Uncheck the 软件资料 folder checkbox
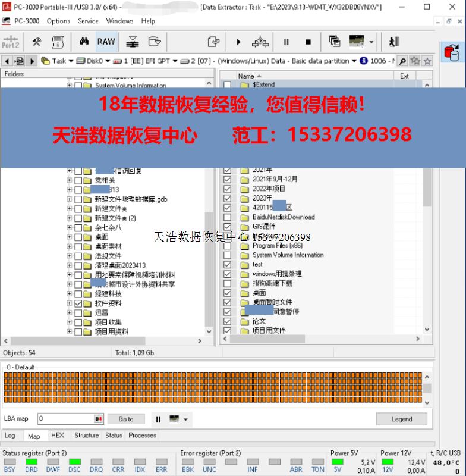 pyautogui.click(x=78, y=303)
